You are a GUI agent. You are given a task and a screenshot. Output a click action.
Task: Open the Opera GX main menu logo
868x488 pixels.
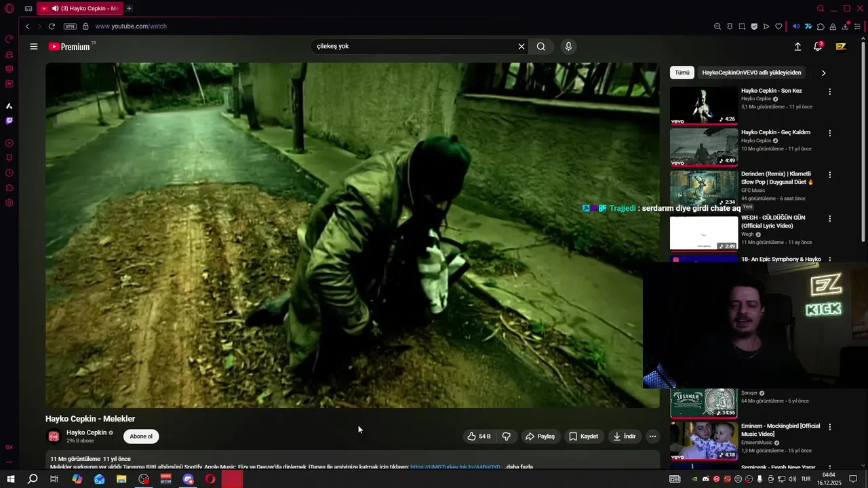pos(9,9)
